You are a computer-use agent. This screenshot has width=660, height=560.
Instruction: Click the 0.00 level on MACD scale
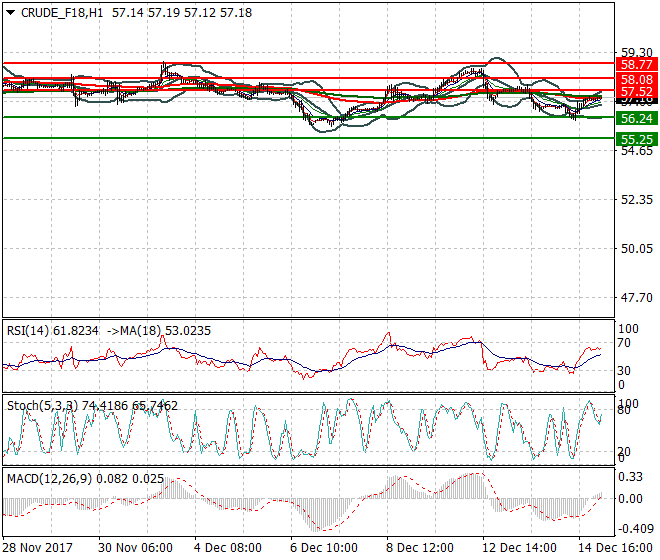(632, 498)
